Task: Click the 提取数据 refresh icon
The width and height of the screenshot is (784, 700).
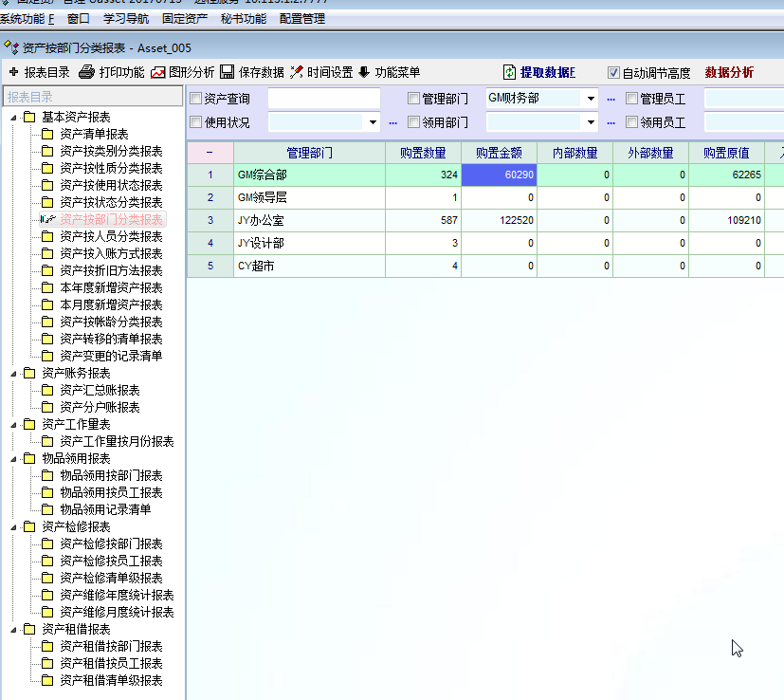Action: [x=509, y=72]
